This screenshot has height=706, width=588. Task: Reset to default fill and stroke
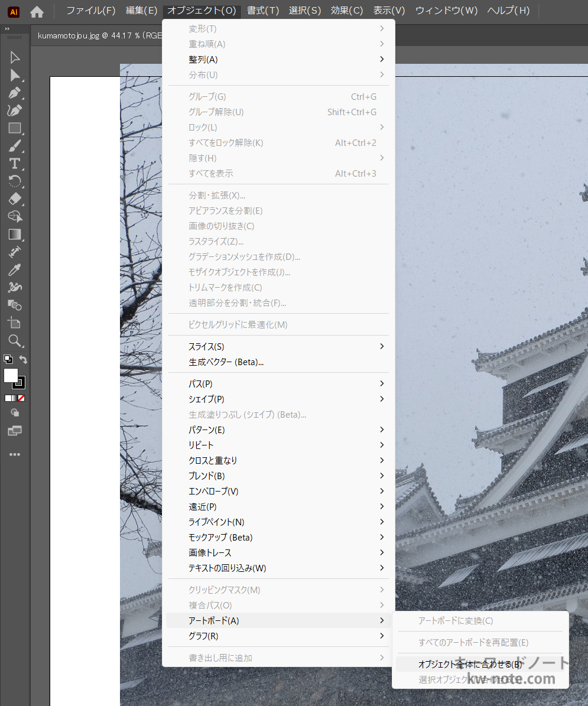click(x=8, y=359)
